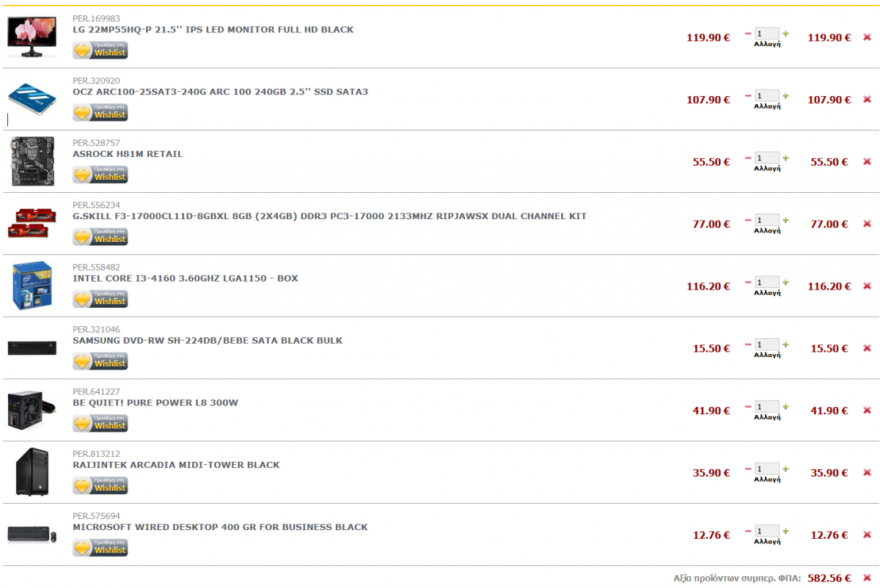This screenshot has width=880, height=588.
Task: Increase quantity of Intel Core i3-4160 with plus
Action: click(x=785, y=282)
